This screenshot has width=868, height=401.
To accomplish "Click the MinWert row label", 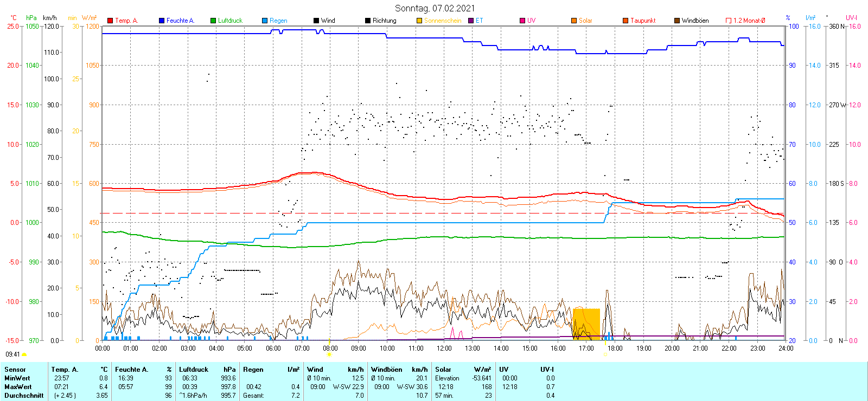I will [x=17, y=378].
